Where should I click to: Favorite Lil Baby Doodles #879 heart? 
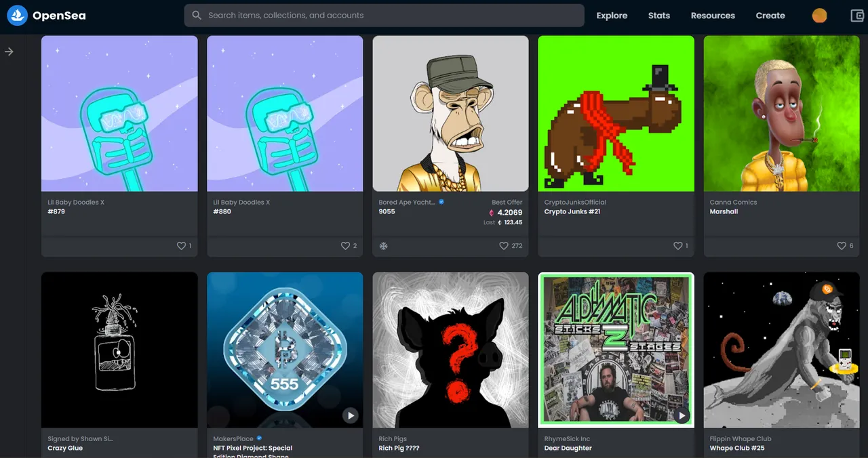(x=181, y=246)
